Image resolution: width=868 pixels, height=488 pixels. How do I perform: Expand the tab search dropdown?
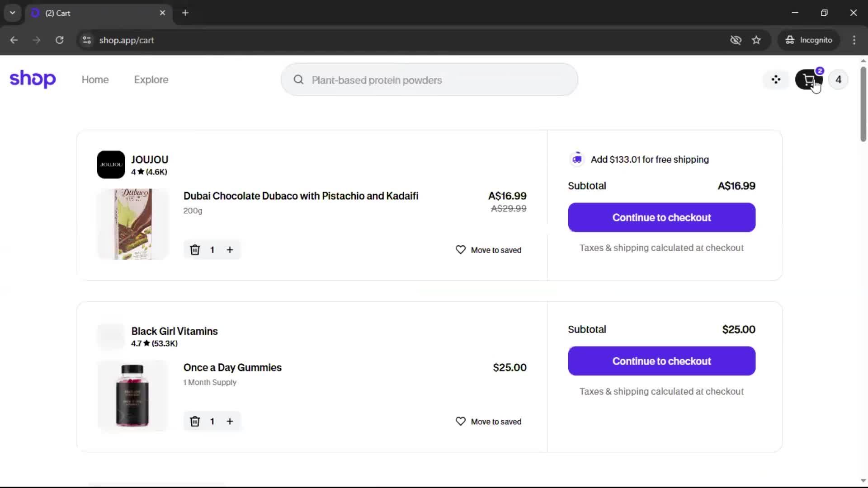coord(12,13)
